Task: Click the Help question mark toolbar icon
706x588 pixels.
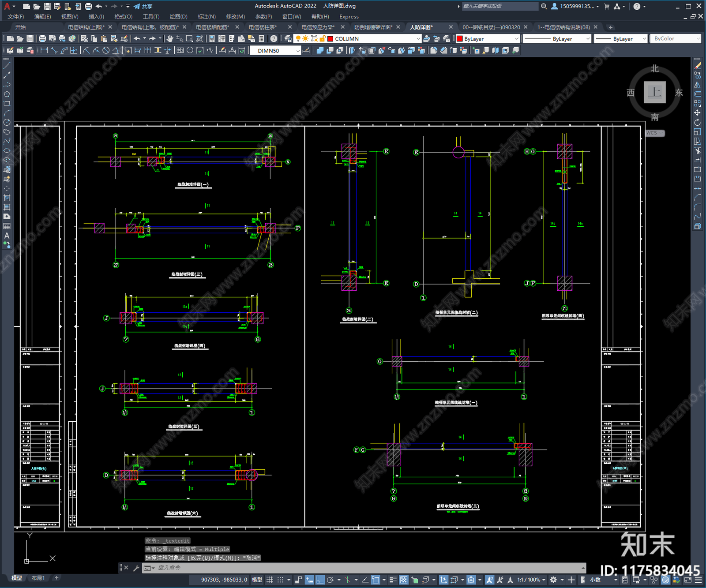Action: click(x=274, y=39)
